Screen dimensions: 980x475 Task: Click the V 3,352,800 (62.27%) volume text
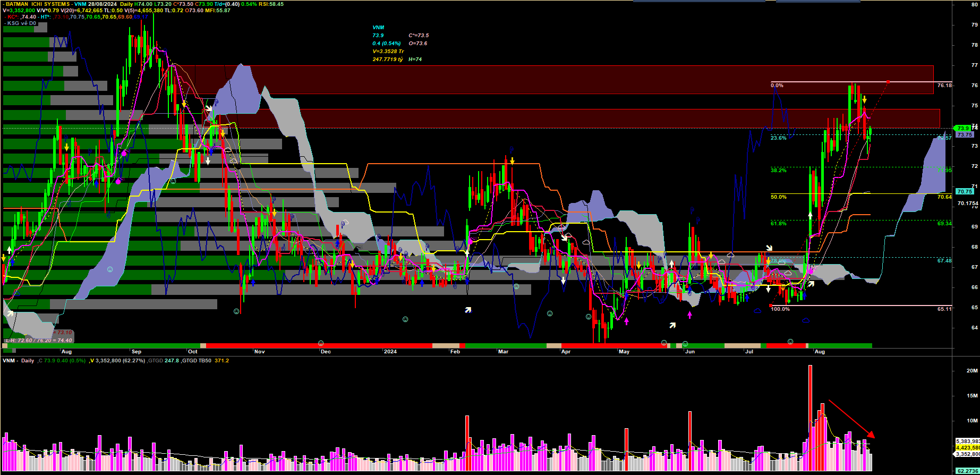(x=118, y=361)
